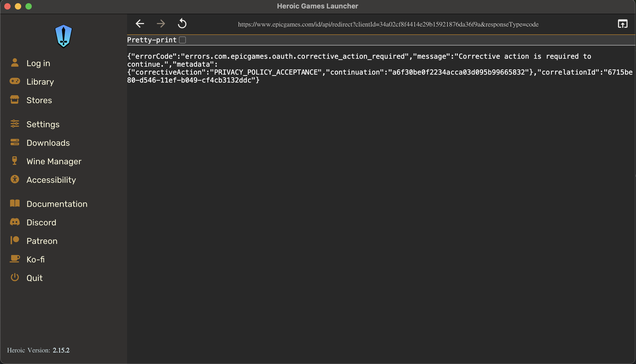The height and width of the screenshot is (364, 636).
Task: Click the back arrow navigation icon
Action: [140, 24]
